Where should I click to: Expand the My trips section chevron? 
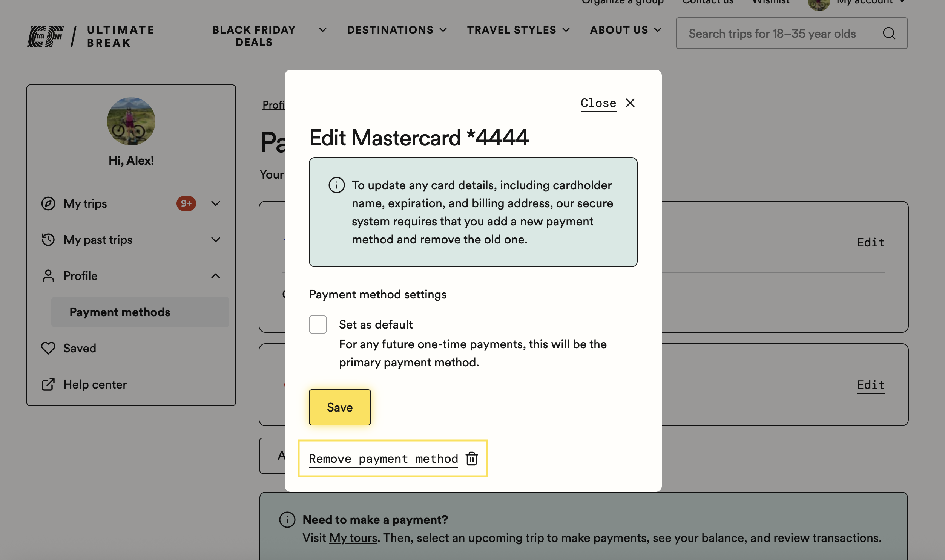point(216,203)
